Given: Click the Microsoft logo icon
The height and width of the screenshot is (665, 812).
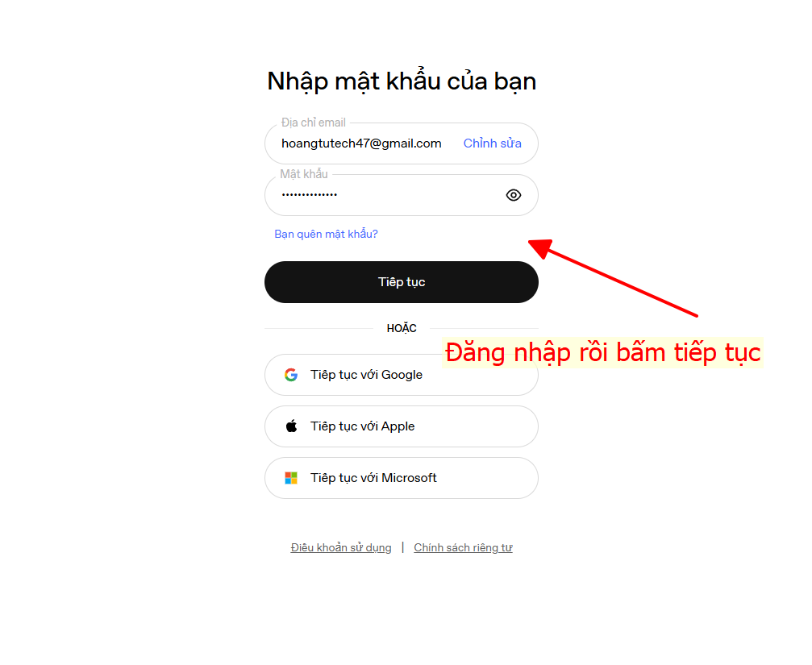Looking at the screenshot, I should pyautogui.click(x=291, y=478).
